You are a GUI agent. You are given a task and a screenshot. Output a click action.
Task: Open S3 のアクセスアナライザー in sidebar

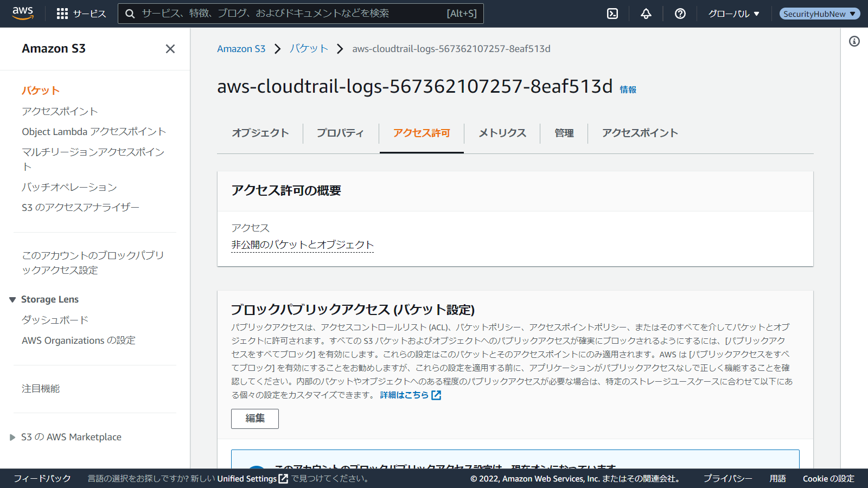point(80,207)
